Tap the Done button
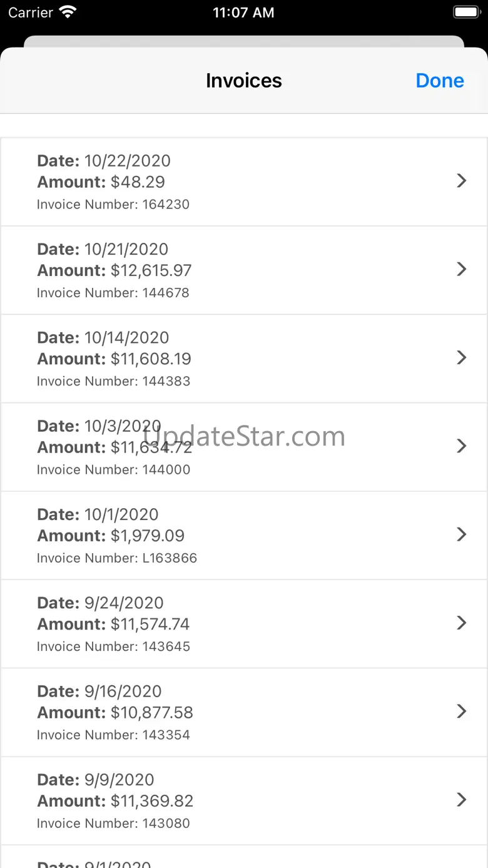This screenshot has height=868, width=488. [x=440, y=81]
